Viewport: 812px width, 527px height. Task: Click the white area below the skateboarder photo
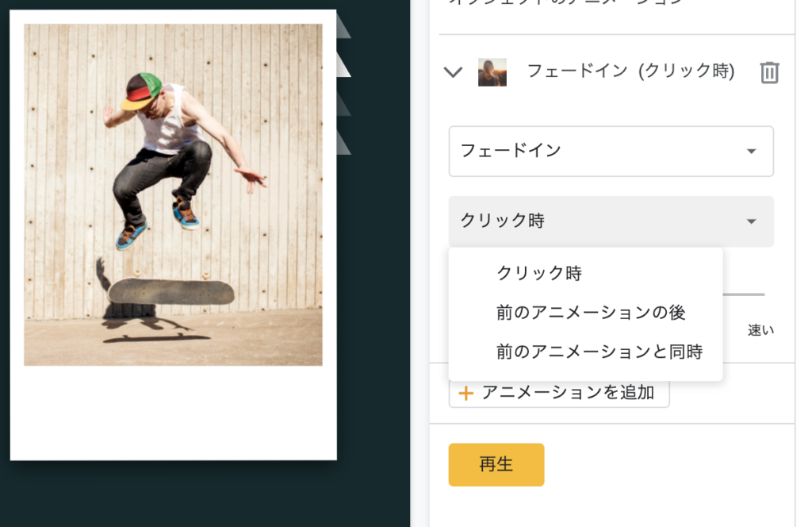[173, 413]
